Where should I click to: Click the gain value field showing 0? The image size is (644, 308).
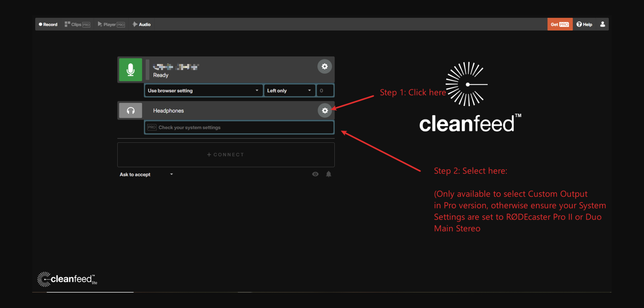325,90
